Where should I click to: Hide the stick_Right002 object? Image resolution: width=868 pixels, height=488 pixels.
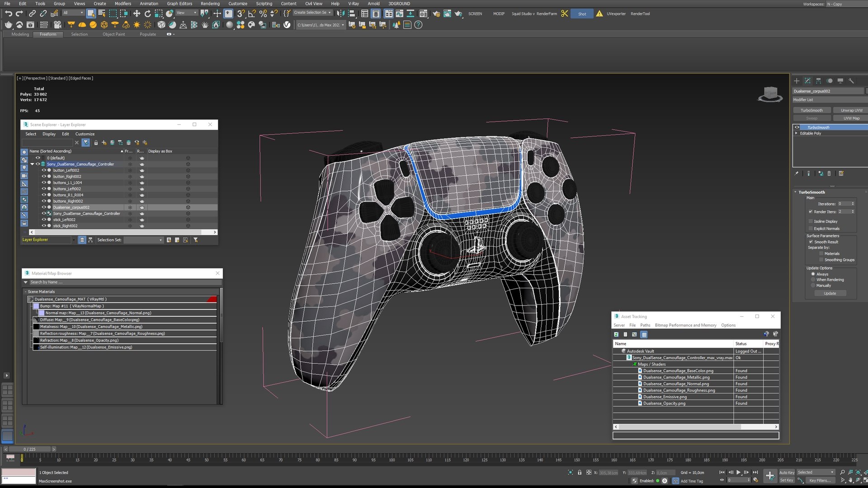[44, 226]
